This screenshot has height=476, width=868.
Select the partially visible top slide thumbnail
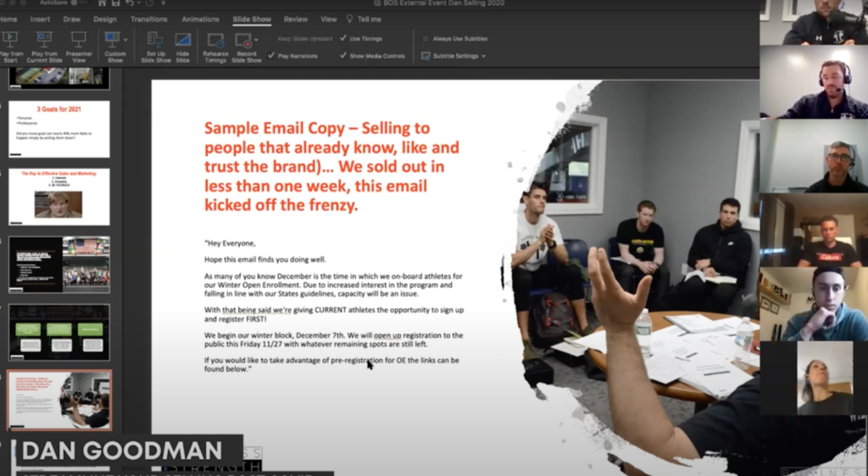point(59,78)
